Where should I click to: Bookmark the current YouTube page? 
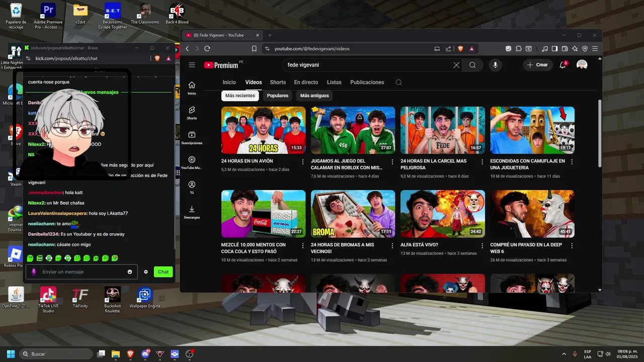click(x=254, y=49)
